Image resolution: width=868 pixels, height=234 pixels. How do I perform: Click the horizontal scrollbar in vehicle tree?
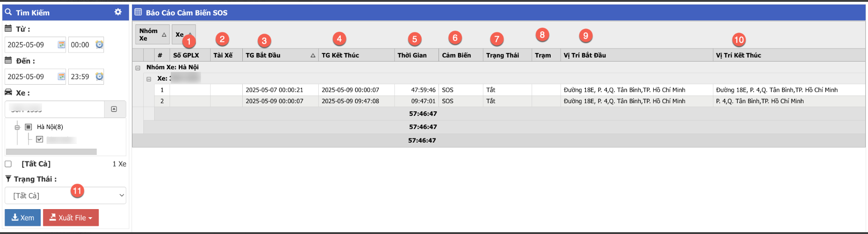(51, 152)
